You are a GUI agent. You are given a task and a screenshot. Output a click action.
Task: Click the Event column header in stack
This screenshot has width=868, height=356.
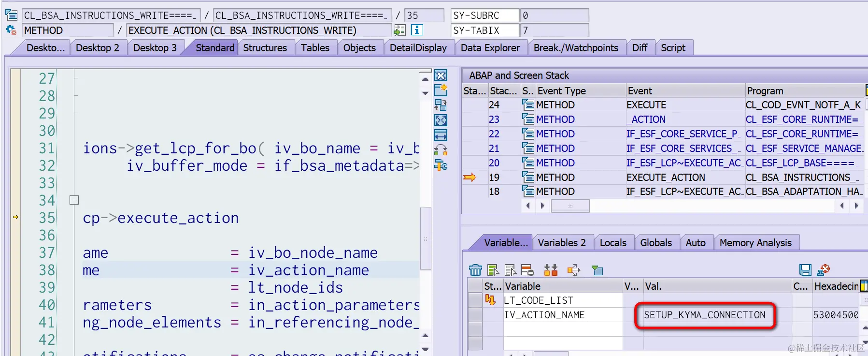(685, 90)
